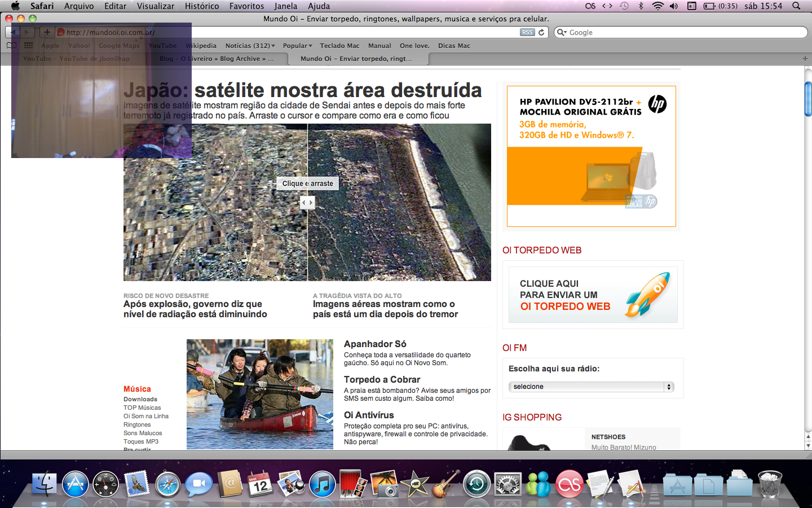812x508 pixels.
Task: Expand the Popular bookmarks dropdown
Action: coord(298,46)
